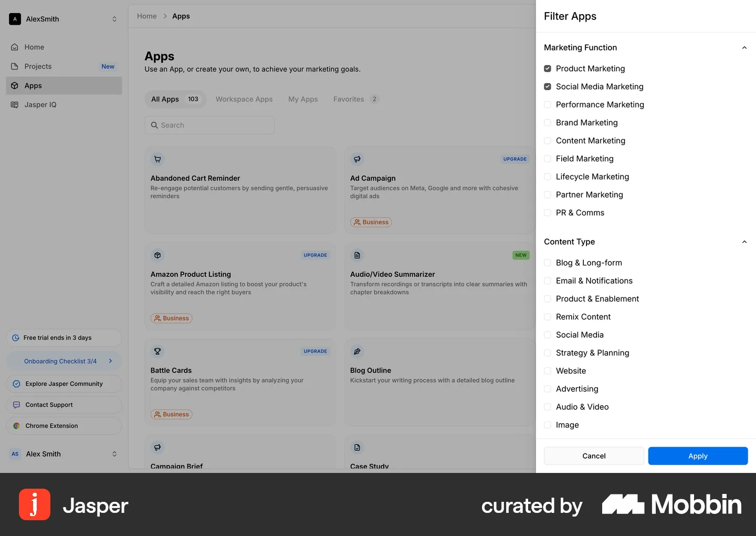Check Performance Marketing filter
Screen dimensions: 756x536
point(548,105)
